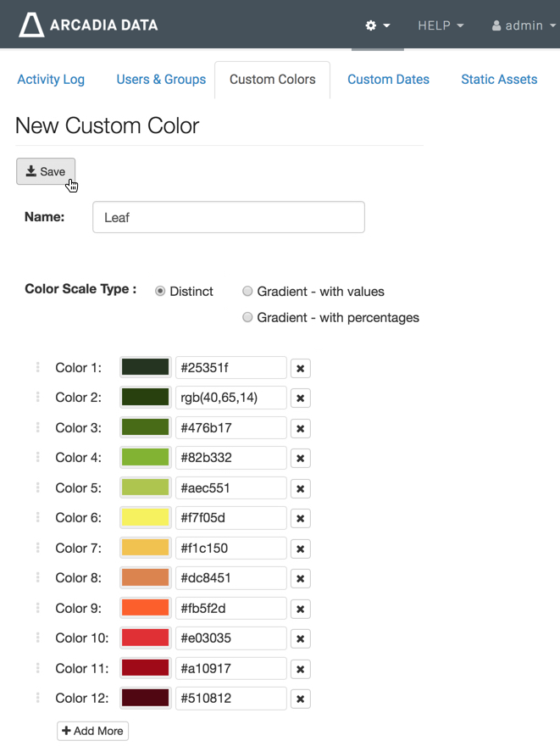
Task: Open the settings gear dropdown
Action: coord(378,25)
